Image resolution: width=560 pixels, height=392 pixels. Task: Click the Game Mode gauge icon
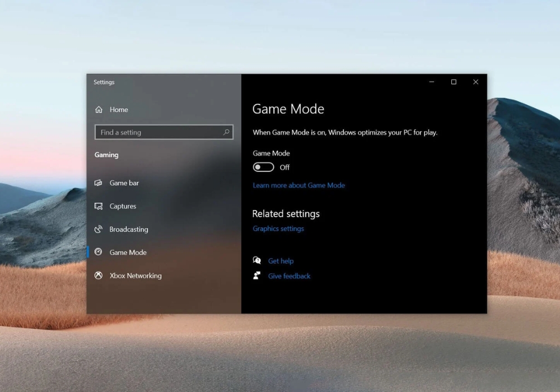click(98, 252)
